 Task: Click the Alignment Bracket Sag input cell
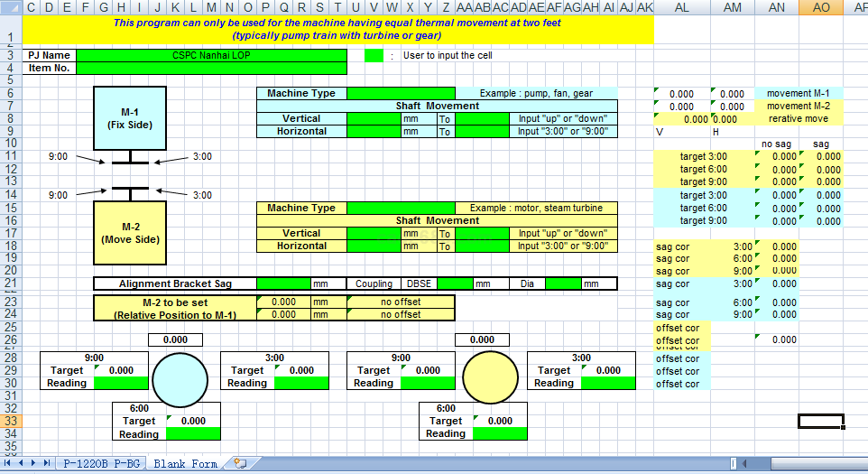(283, 283)
